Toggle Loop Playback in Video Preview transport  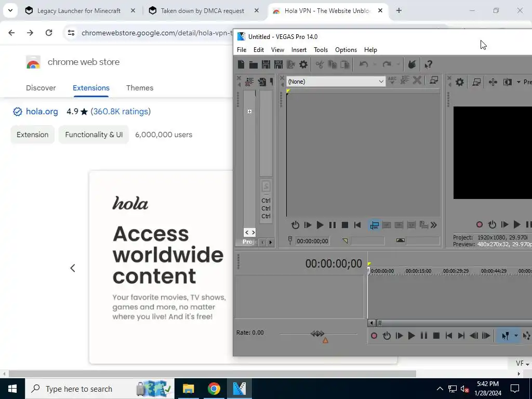[492, 224]
